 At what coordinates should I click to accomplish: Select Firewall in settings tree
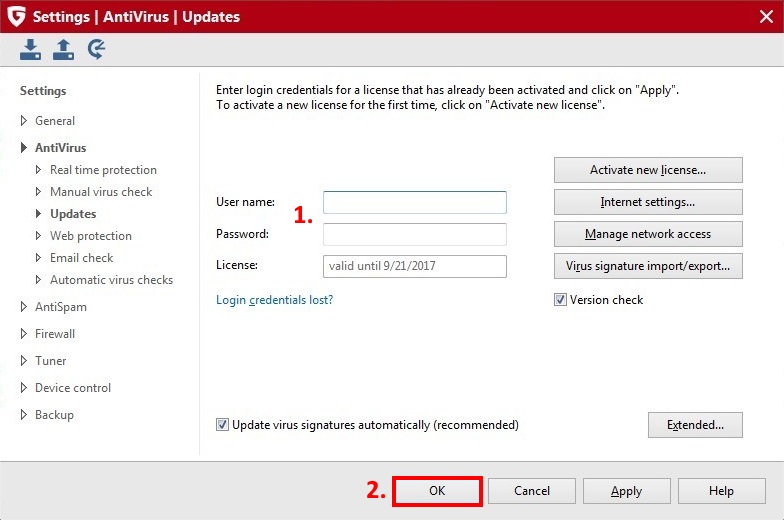pyautogui.click(x=55, y=334)
